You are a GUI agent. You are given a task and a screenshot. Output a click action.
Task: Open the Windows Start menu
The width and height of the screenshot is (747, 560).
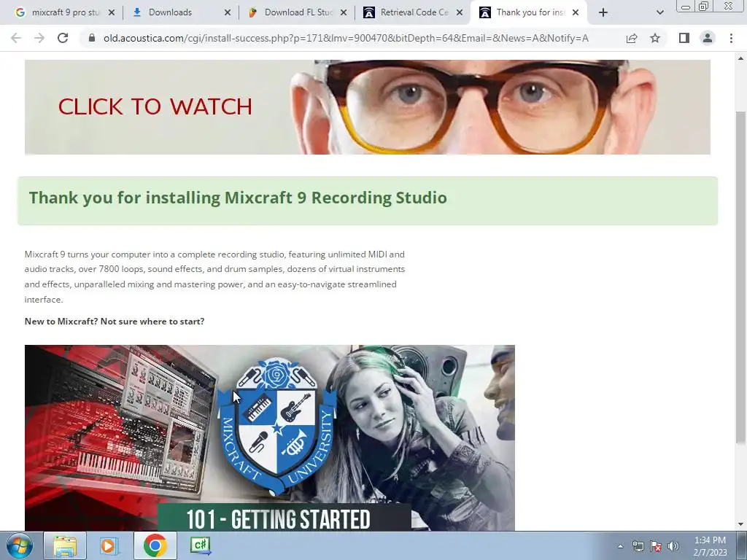tap(19, 545)
